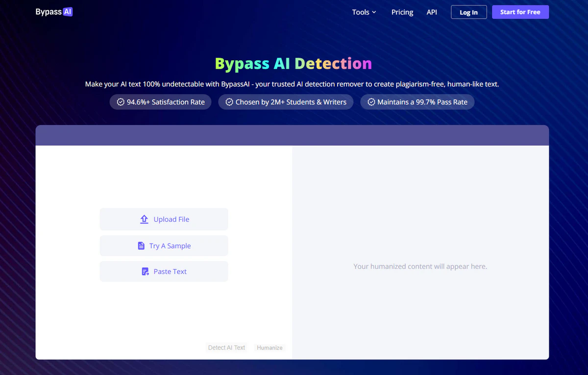Click the Pass Rate checkmark icon

(x=371, y=102)
